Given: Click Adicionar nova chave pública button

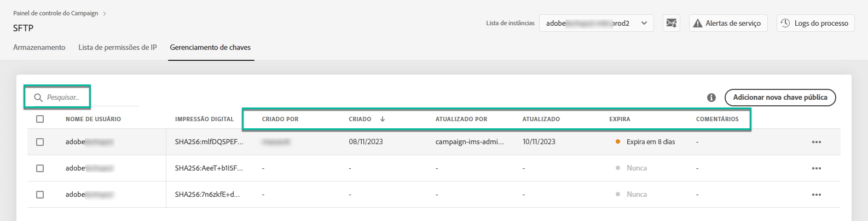Looking at the screenshot, I should click(780, 98).
